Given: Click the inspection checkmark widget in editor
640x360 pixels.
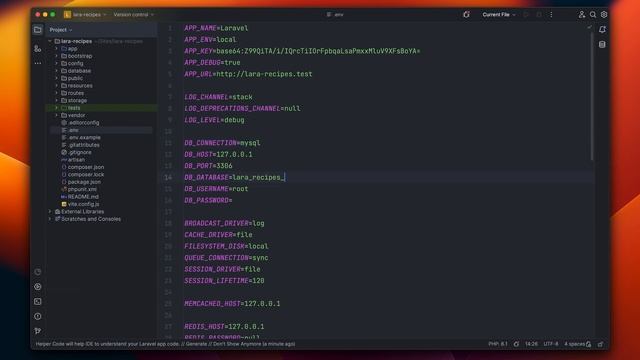Looking at the screenshot, I should pyautogui.click(x=589, y=27).
